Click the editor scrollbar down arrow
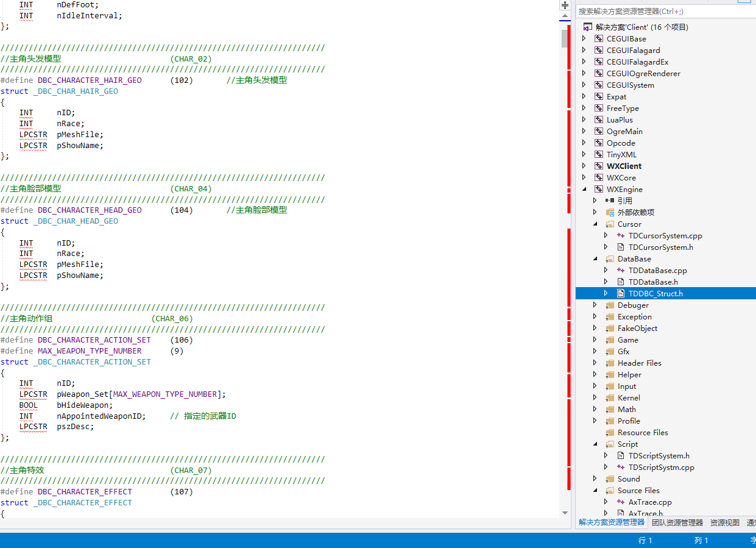The height and width of the screenshot is (548, 756). pos(565,513)
